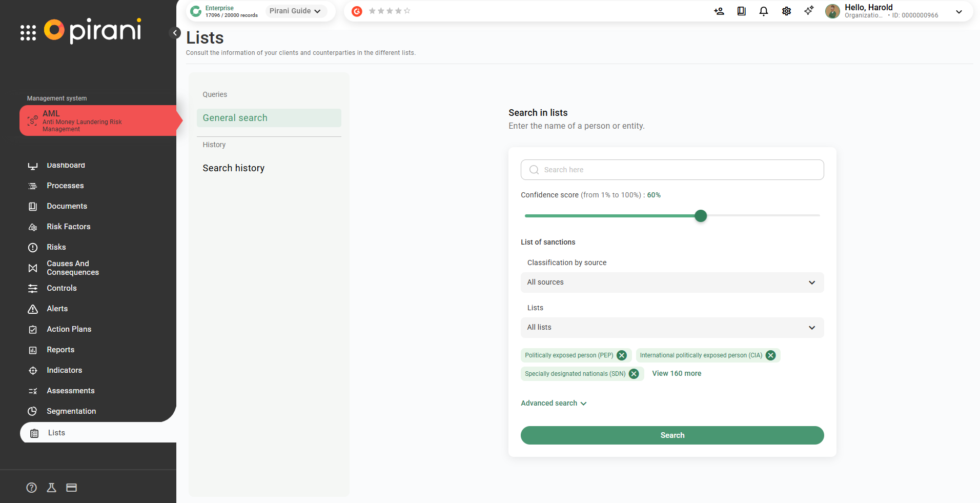Click the add user icon in top bar
980x503 pixels.
(719, 11)
